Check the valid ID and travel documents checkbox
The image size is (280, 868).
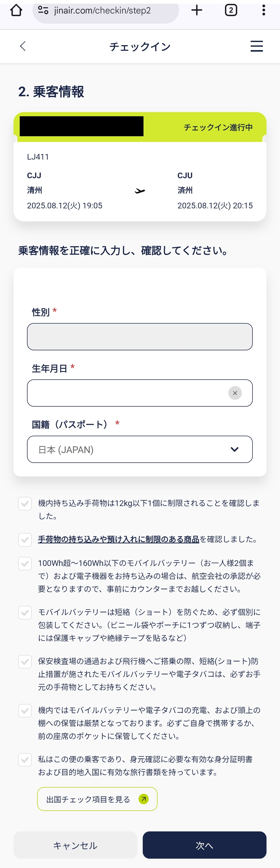click(25, 760)
